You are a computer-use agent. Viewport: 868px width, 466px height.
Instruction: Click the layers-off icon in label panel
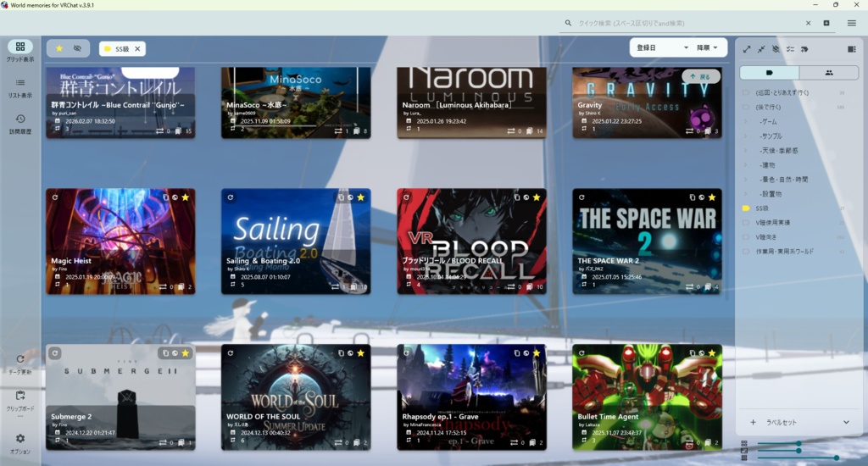[776, 49]
